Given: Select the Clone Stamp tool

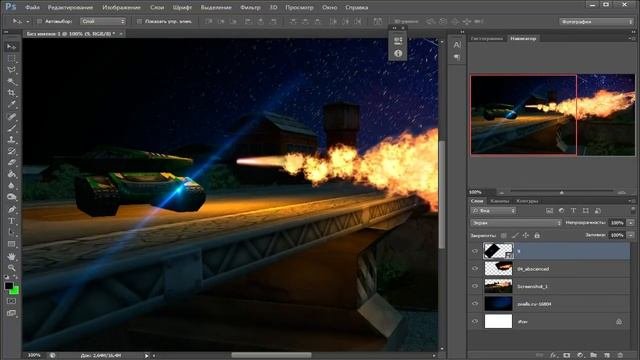Looking at the screenshot, I should pos(11,139).
